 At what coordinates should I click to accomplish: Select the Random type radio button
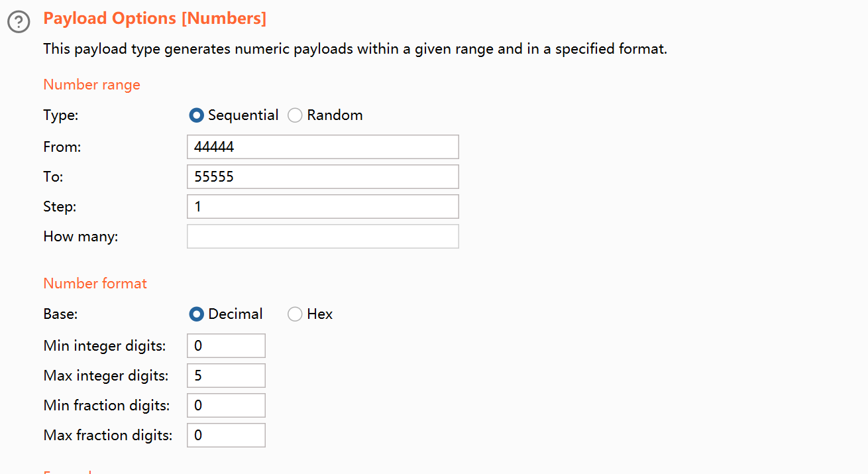(x=295, y=115)
